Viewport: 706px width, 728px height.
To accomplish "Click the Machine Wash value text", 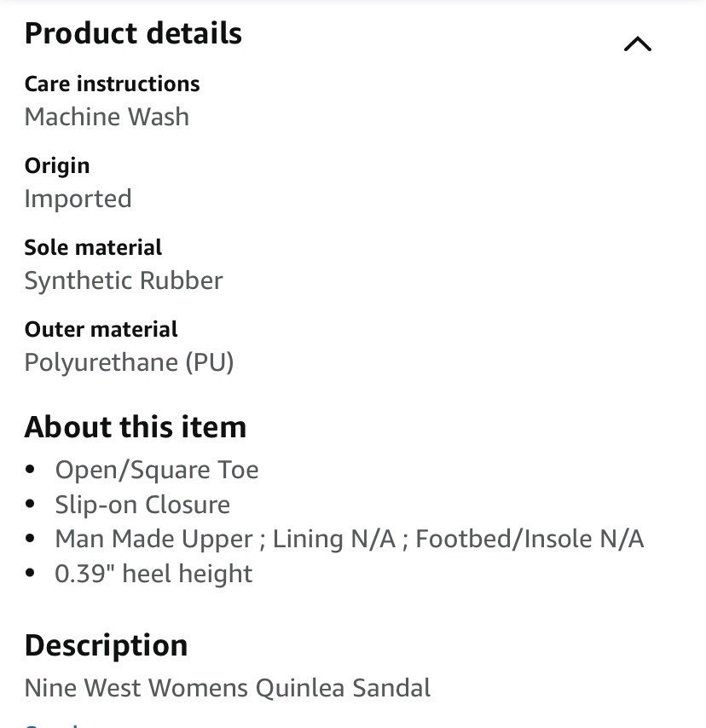I will coord(107,117).
